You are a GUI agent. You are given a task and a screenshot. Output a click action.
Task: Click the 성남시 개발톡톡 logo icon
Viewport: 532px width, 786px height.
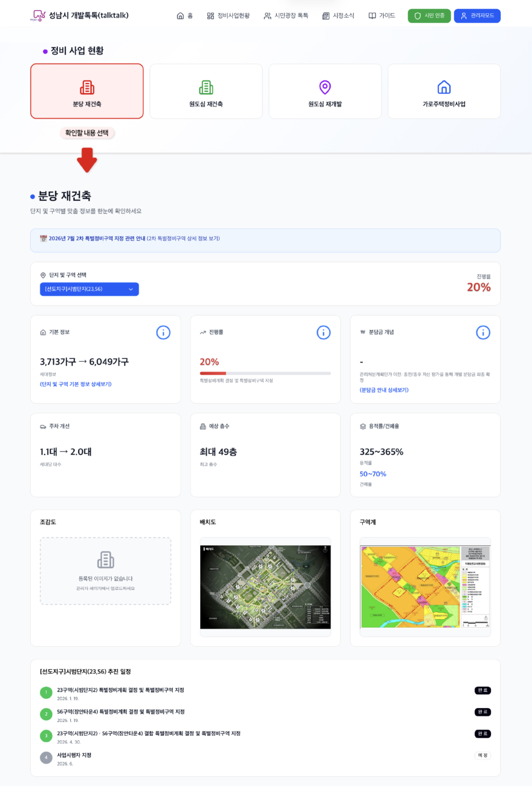pyautogui.click(x=39, y=16)
